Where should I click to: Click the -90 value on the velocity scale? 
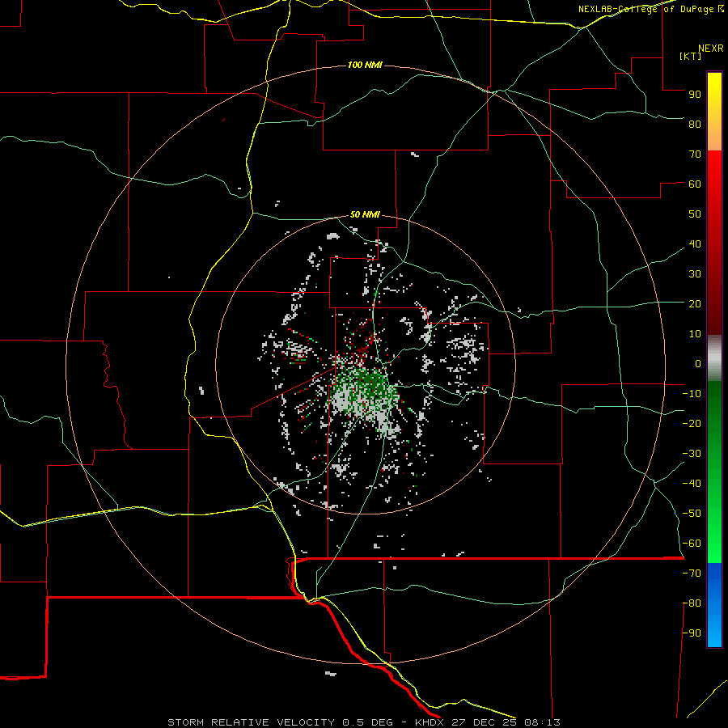pyautogui.click(x=692, y=633)
